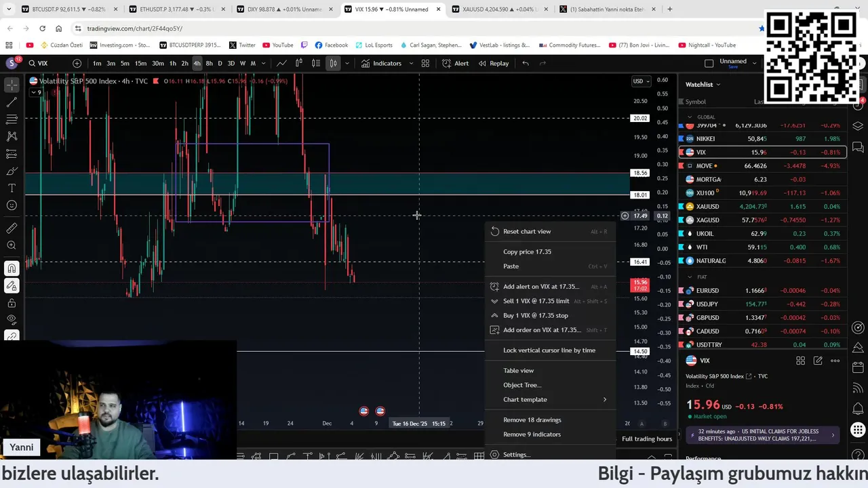
Task: Select NIKKEI in the watchlist
Action: (763, 138)
